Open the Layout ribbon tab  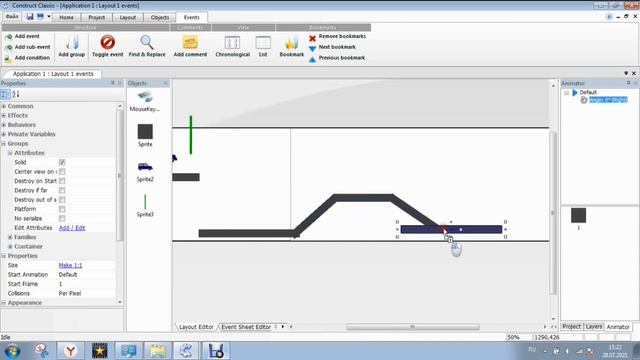coord(128,18)
